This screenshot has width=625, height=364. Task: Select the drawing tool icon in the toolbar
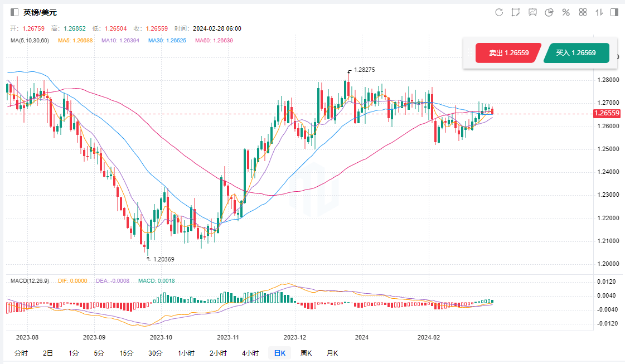[516, 12]
